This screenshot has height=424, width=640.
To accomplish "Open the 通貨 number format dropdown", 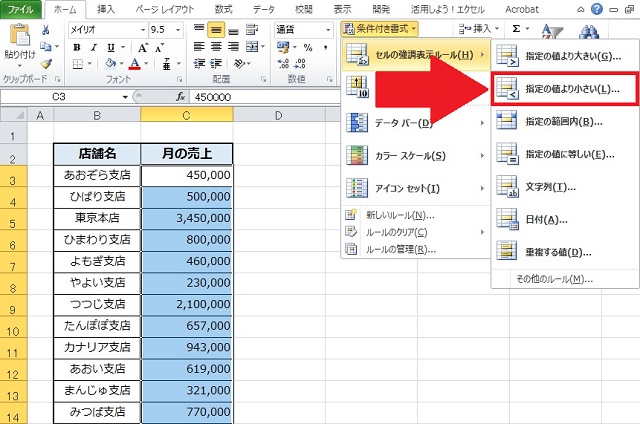I will coord(328,30).
